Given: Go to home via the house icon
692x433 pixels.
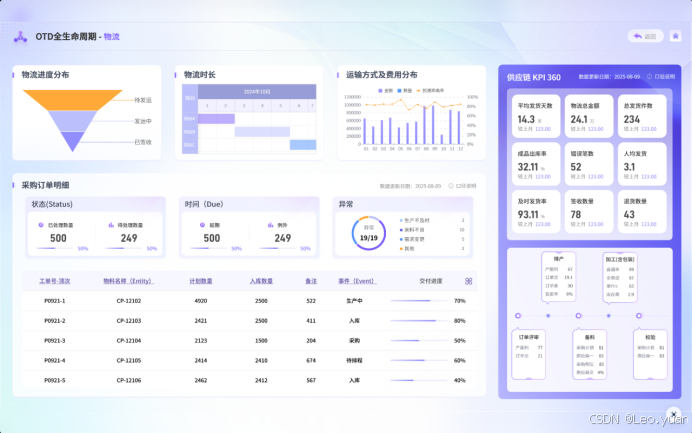Looking at the screenshot, I should point(675,36).
